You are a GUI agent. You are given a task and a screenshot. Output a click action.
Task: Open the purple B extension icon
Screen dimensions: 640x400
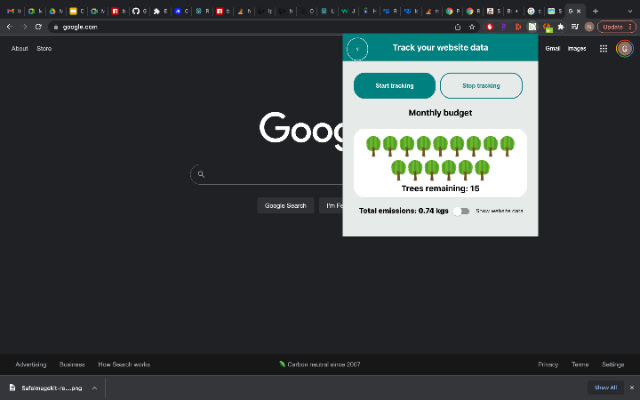pyautogui.click(x=504, y=27)
